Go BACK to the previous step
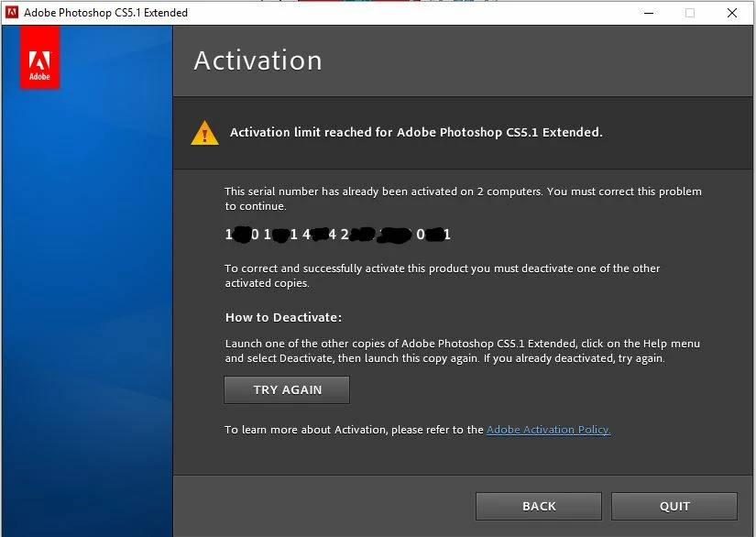The width and height of the screenshot is (756, 537). click(x=539, y=506)
